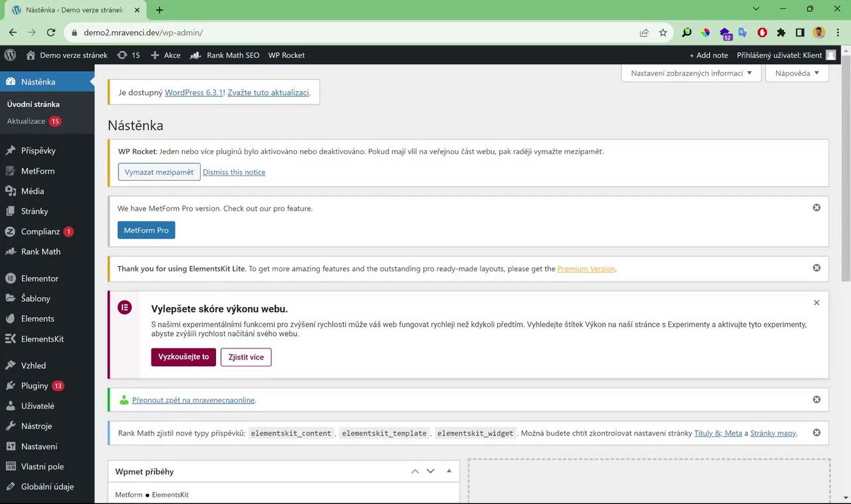The image size is (851, 504).
Task: Click the Vymazat mezipaměť button
Action: pos(160,172)
